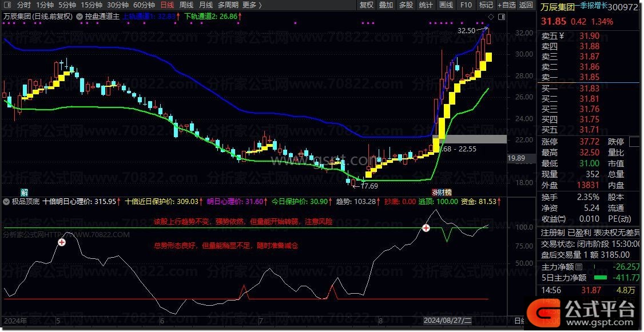This screenshot has width=644, height=332.
Task: Open the 多股 multi-stock view
Action: click(406, 5)
